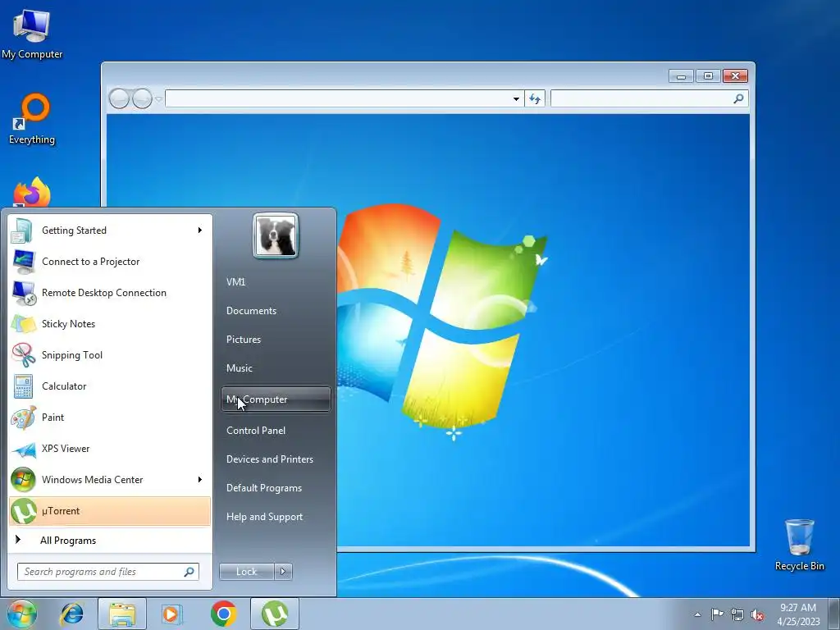Expand Getting Started submenu arrow
840x630 pixels.
click(x=200, y=231)
